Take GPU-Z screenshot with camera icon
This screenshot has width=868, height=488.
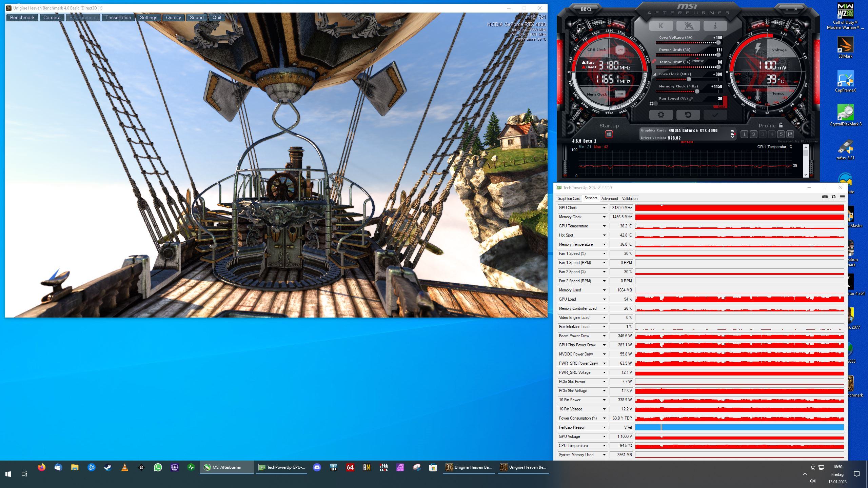pos(825,197)
